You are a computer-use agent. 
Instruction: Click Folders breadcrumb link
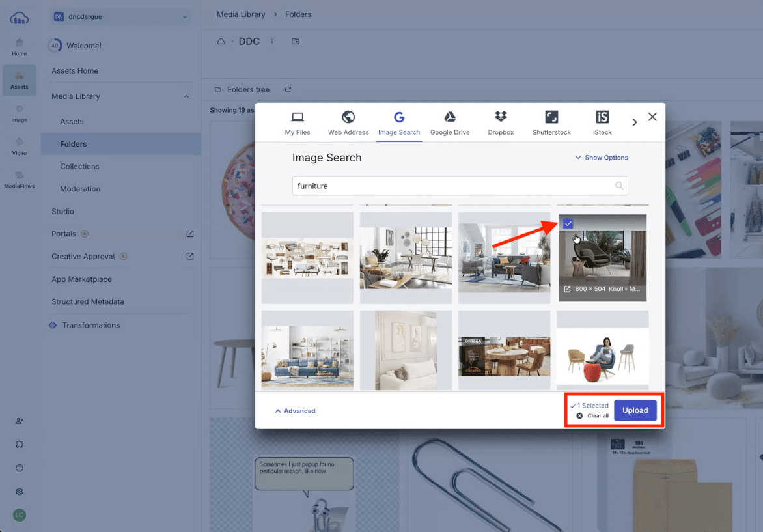(298, 14)
